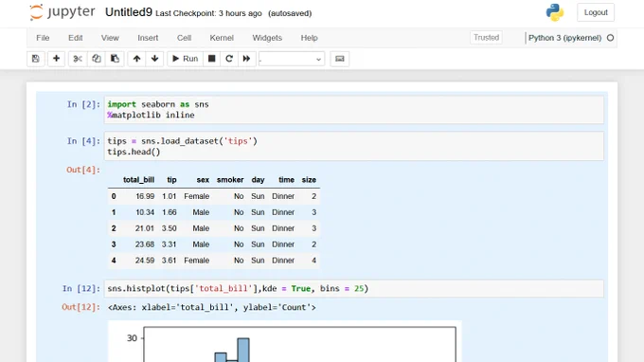
Task: Click the smoker column header
Action: click(x=230, y=180)
